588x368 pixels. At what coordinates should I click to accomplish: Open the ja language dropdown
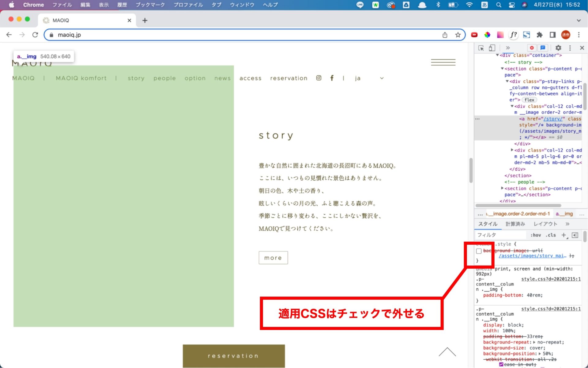click(x=369, y=78)
